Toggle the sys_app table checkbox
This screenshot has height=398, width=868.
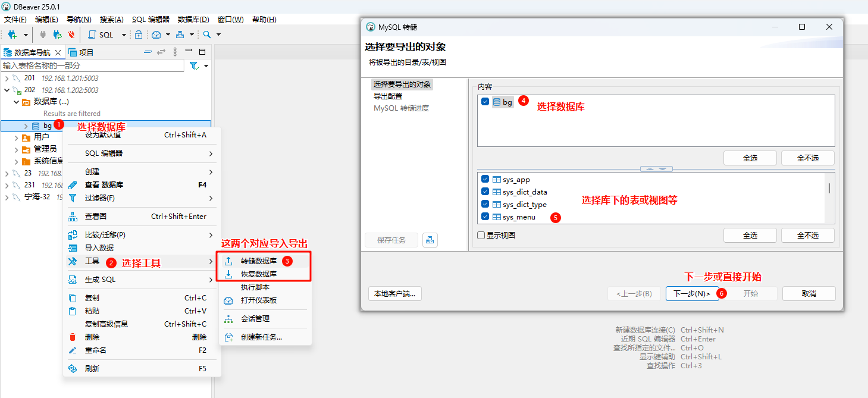coord(485,179)
